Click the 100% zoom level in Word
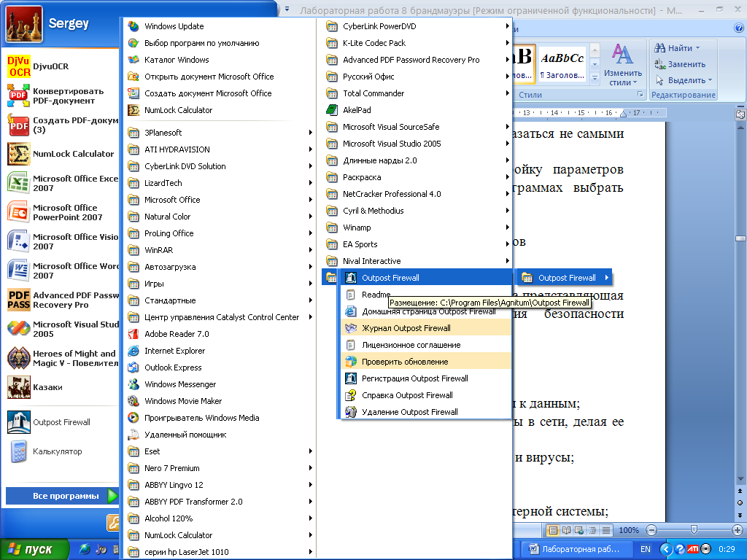This screenshot has height=560, width=747. click(629, 530)
